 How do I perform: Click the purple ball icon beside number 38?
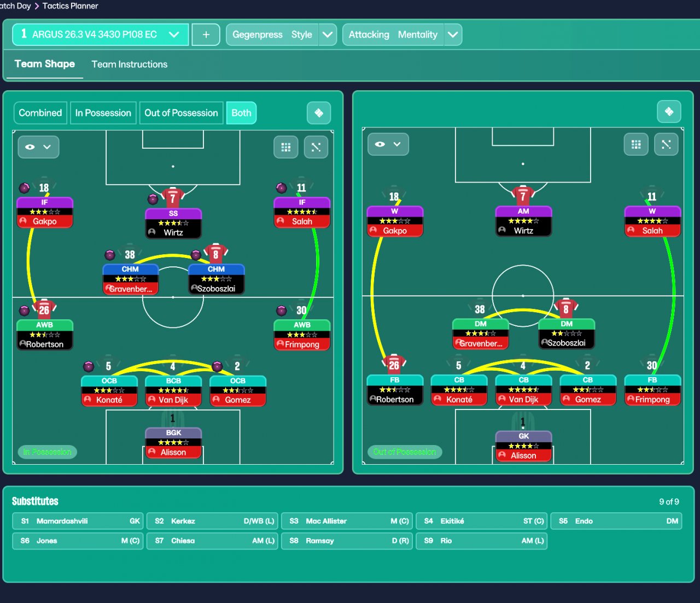click(x=110, y=255)
